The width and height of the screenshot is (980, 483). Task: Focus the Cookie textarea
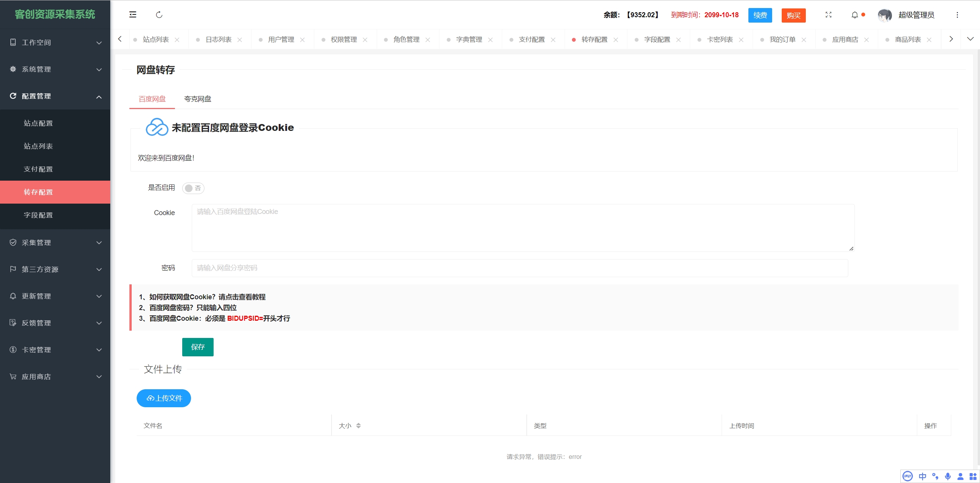(523, 228)
